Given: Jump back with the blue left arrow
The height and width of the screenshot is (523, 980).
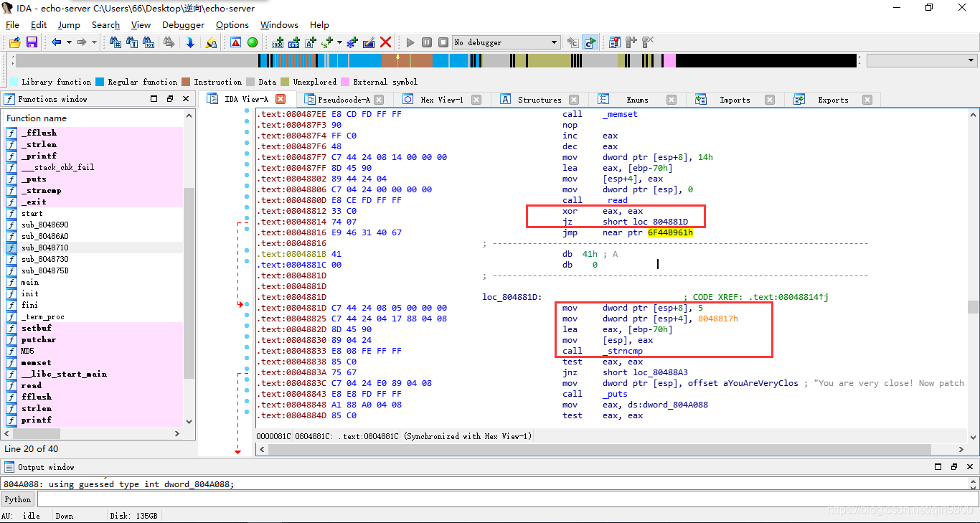Looking at the screenshot, I should pos(56,42).
